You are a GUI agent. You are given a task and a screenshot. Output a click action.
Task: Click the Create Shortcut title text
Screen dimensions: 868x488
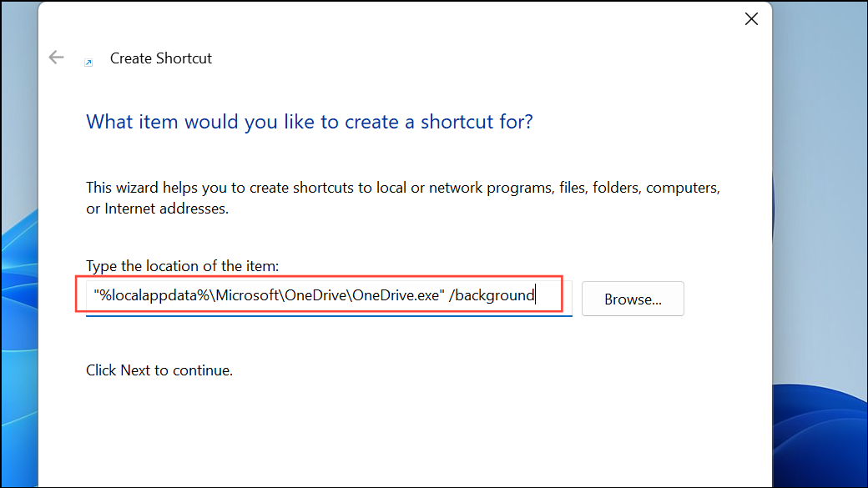(160, 58)
